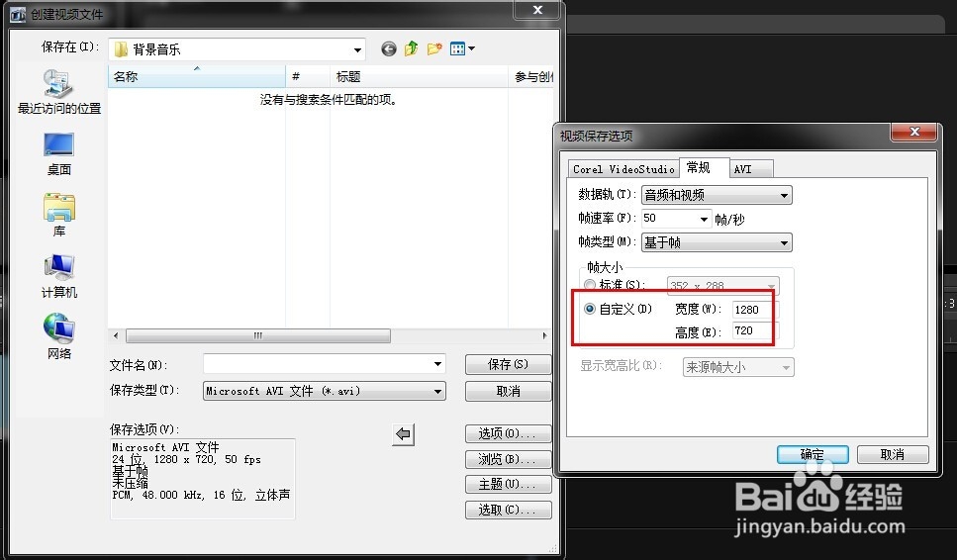The image size is (957, 560).
Task: Click the save options text box info
Action: coord(203,479)
